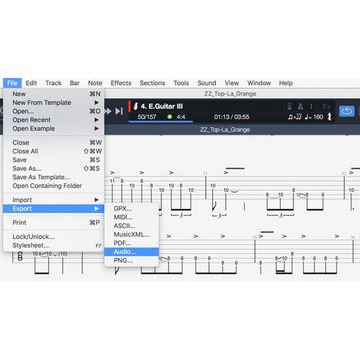
Task: Click Open Containing Folder entry
Action: point(54,186)
